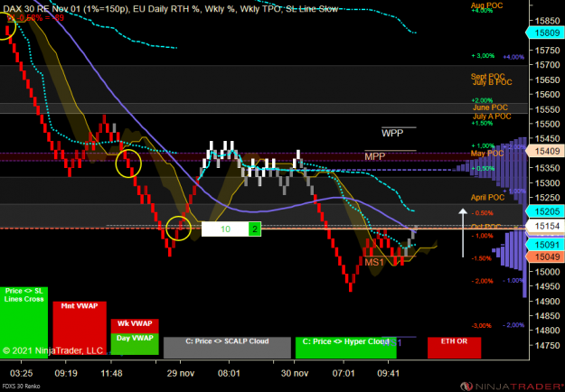The image size is (565, 392).
Task: Click the peach 15409 price marker
Action: pos(545,151)
